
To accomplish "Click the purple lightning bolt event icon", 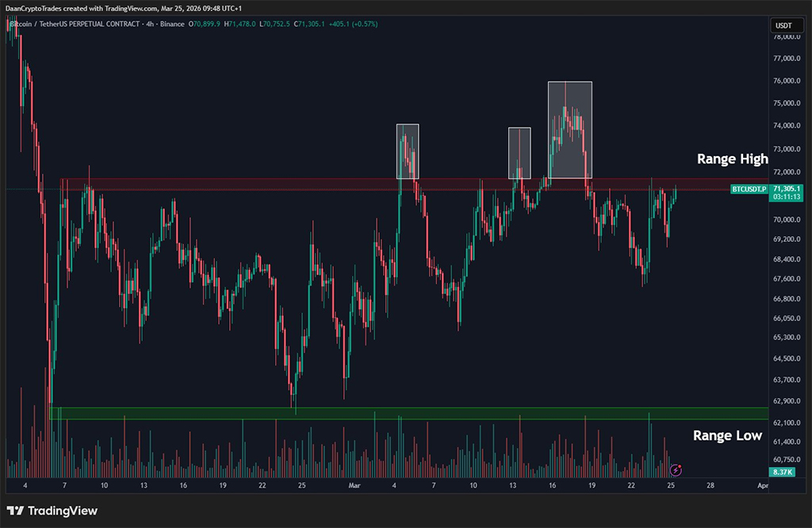I will [676, 470].
